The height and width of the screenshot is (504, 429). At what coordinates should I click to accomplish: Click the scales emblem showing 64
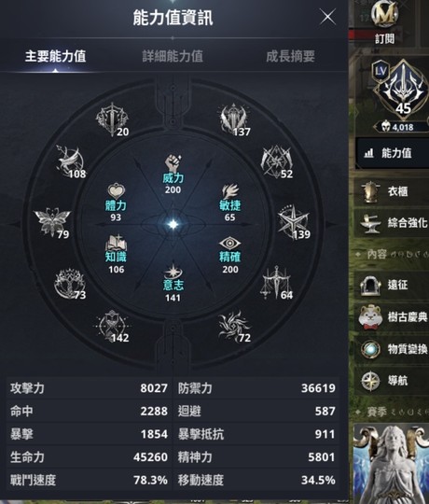pos(276,283)
